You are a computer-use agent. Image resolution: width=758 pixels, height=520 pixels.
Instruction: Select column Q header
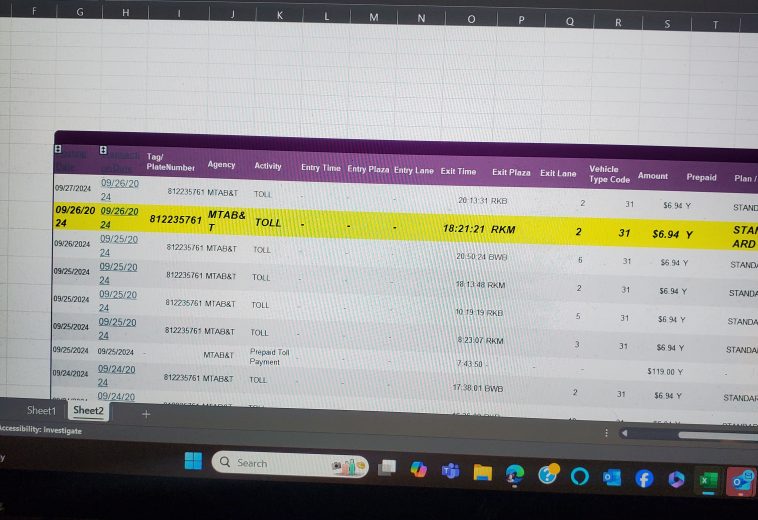[570, 21]
